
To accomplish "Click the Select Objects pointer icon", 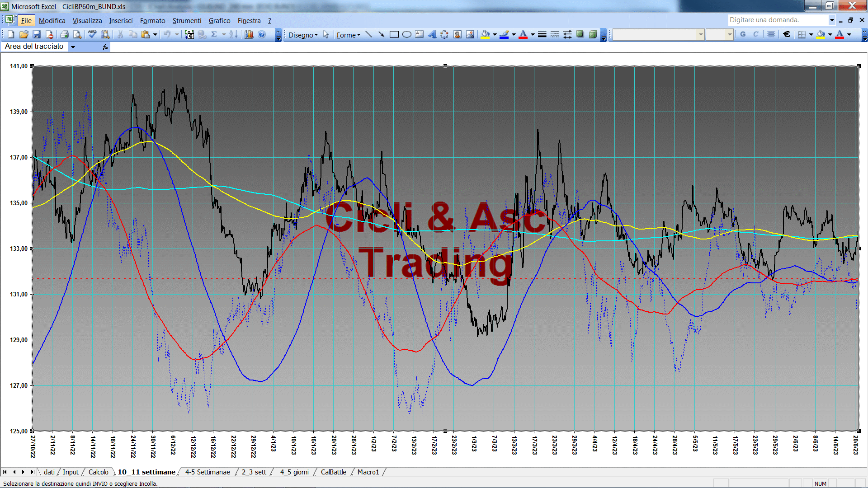I will pos(326,34).
